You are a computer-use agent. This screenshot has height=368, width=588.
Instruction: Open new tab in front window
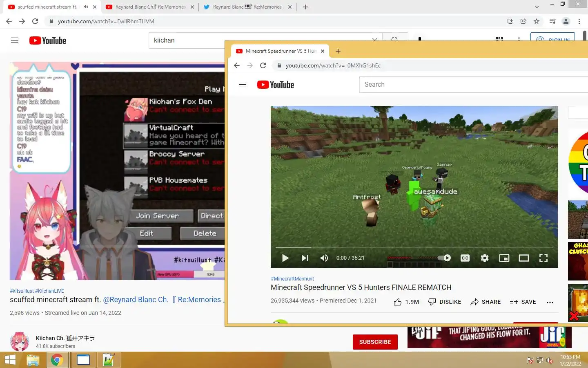click(338, 51)
